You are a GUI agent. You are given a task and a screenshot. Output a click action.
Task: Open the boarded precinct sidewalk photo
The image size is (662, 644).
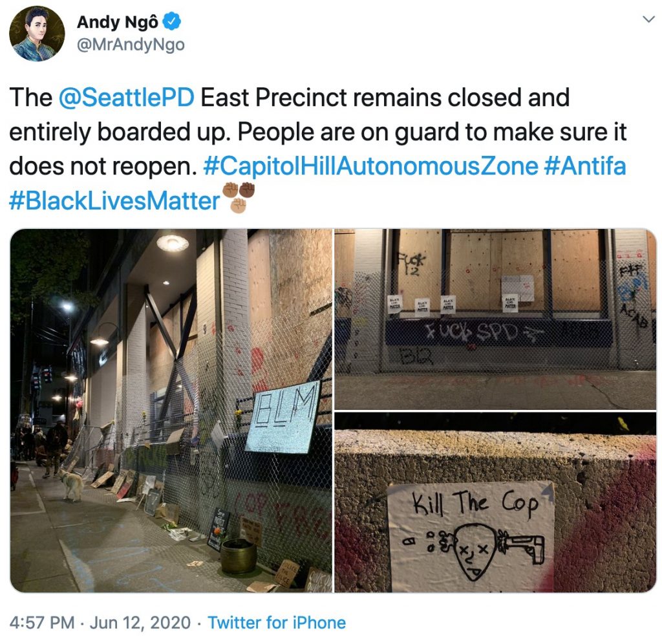[x=171, y=411]
